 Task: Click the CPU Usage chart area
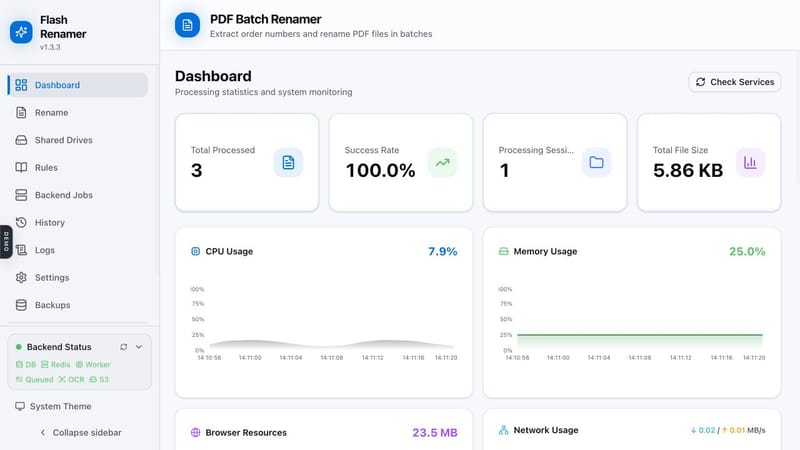[331, 319]
